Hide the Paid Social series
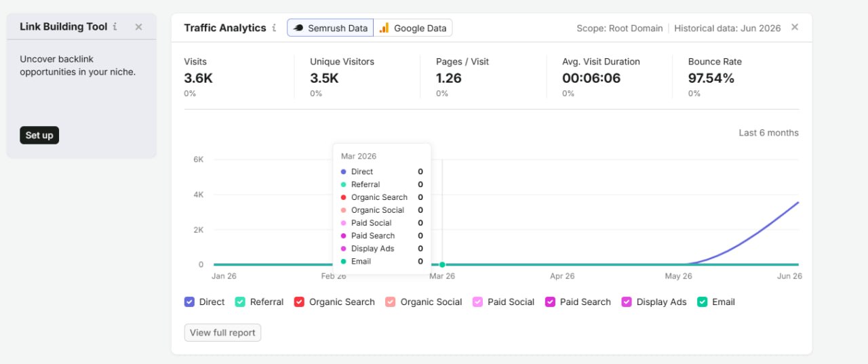The image size is (868, 364). [477, 302]
